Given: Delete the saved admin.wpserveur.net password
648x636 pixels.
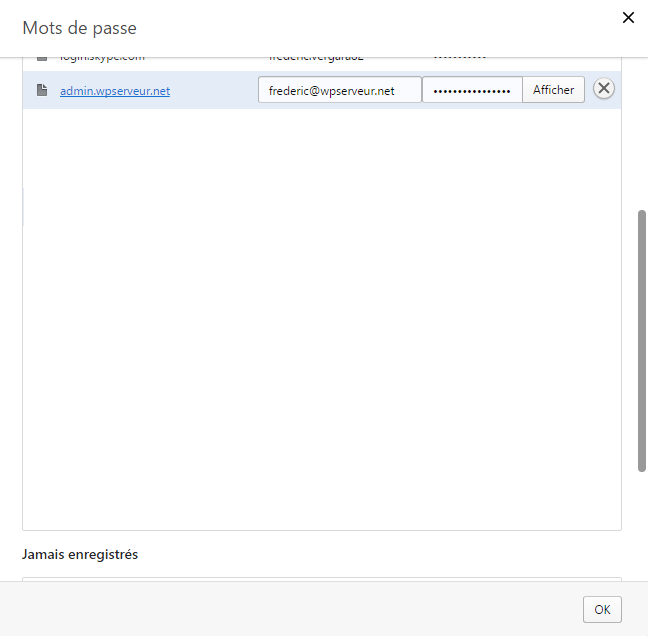Looking at the screenshot, I should (603, 89).
